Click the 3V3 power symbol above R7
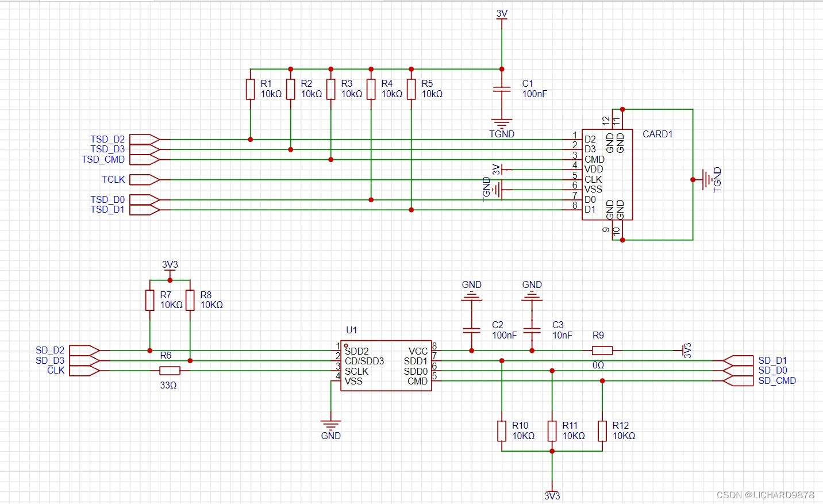The height and width of the screenshot is (504, 823). 170,268
